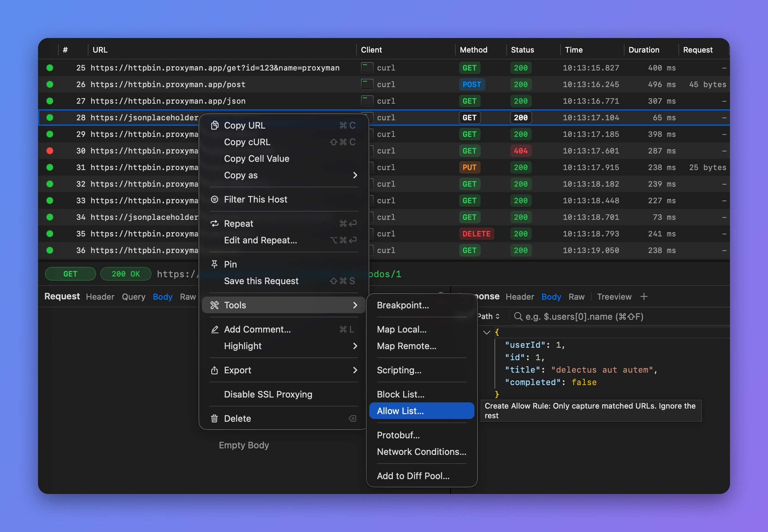Viewport: 768px width, 532px height.
Task: Click the plus icon after Treeview tab
Action: 644,297
